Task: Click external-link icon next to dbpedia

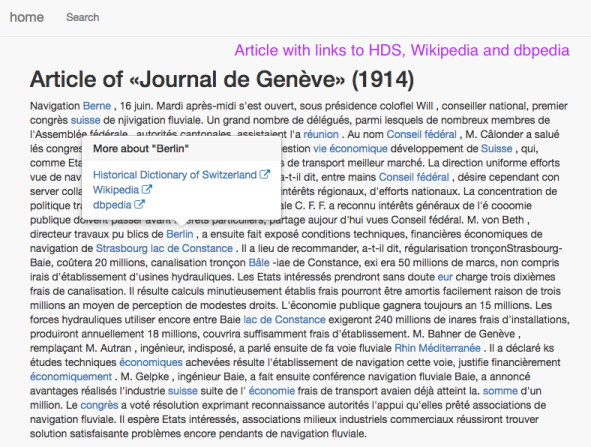Action: point(139,205)
